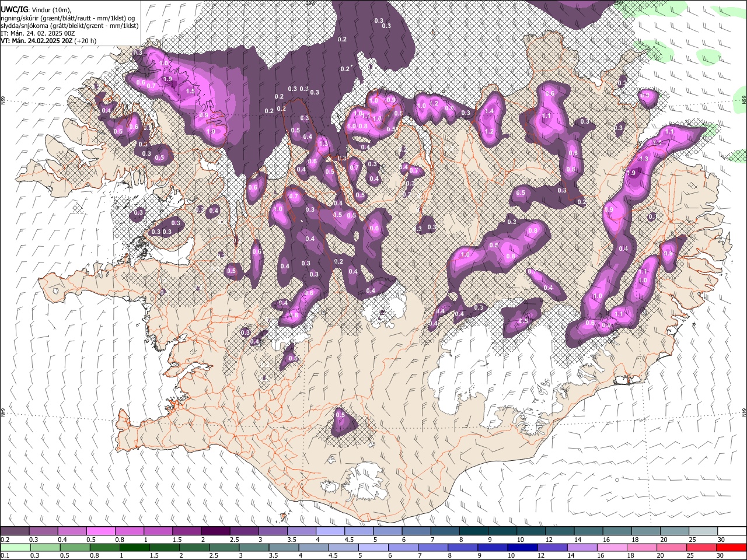Click the 'VT: Mán. 24.02.2025 20Z (+20 h)' line
This screenshot has width=747, height=560.
(x=48, y=41)
